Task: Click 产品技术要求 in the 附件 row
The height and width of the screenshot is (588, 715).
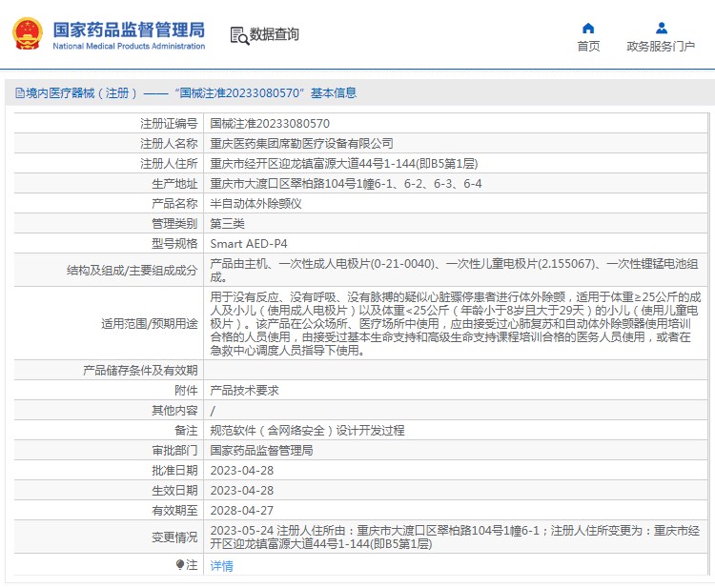Action: point(244,391)
